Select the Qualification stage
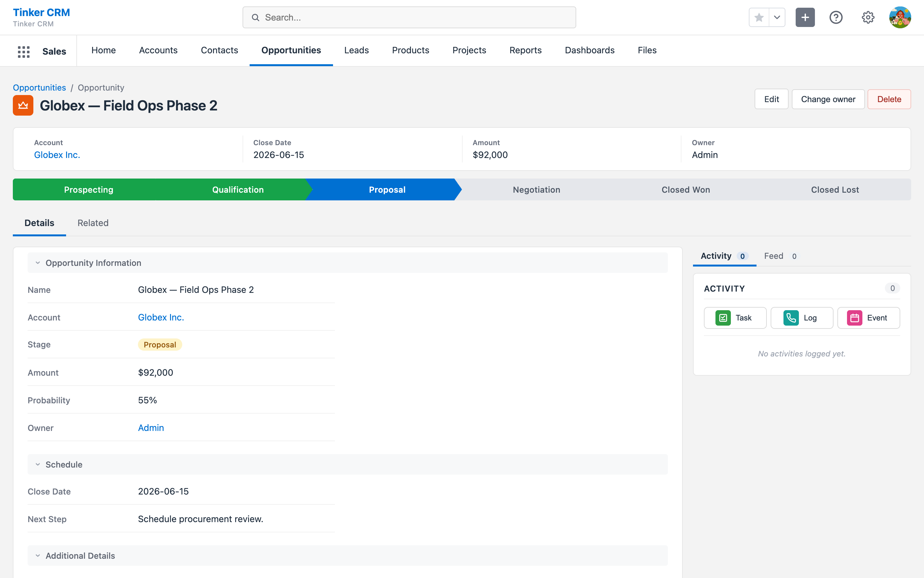This screenshot has width=924, height=578. 238,189
